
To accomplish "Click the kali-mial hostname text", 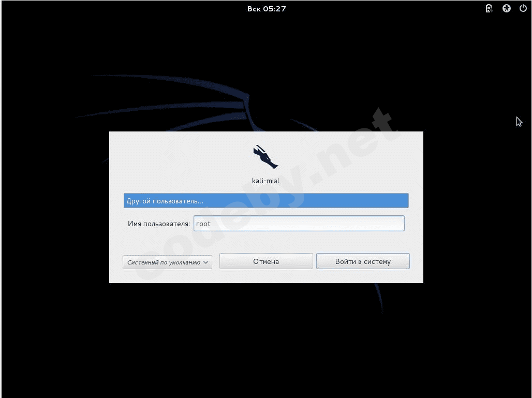I will coord(265,181).
